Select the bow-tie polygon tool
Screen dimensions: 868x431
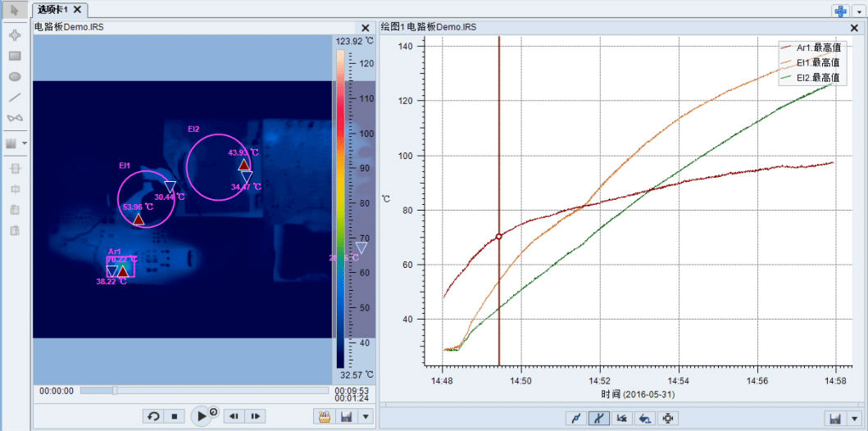point(15,118)
